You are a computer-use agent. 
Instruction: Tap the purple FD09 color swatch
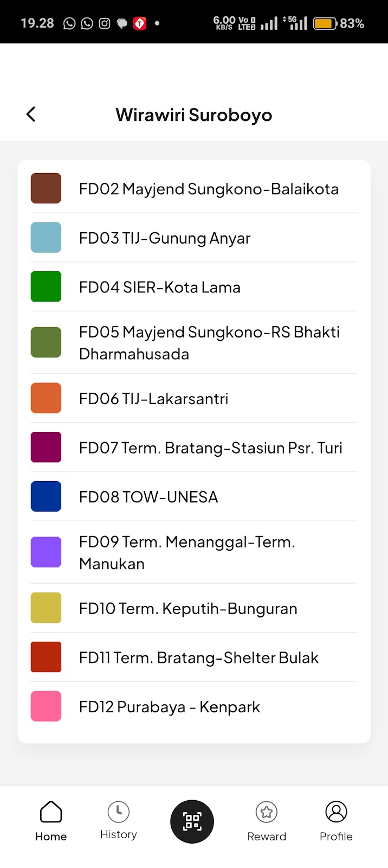(x=46, y=552)
